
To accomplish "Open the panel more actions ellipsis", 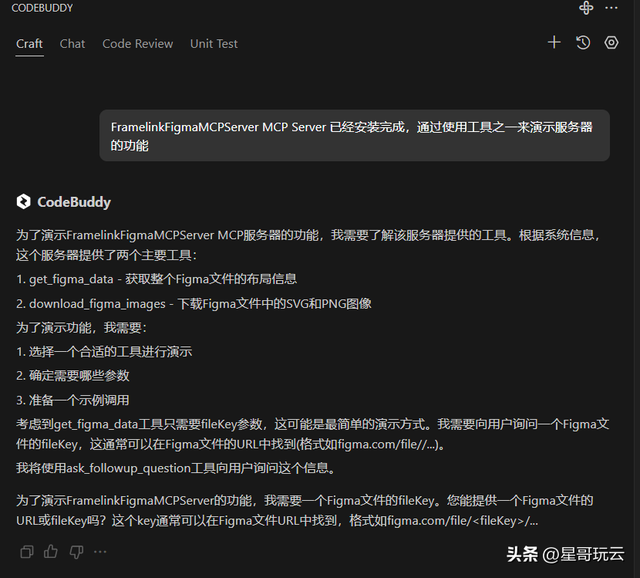I will (611, 8).
